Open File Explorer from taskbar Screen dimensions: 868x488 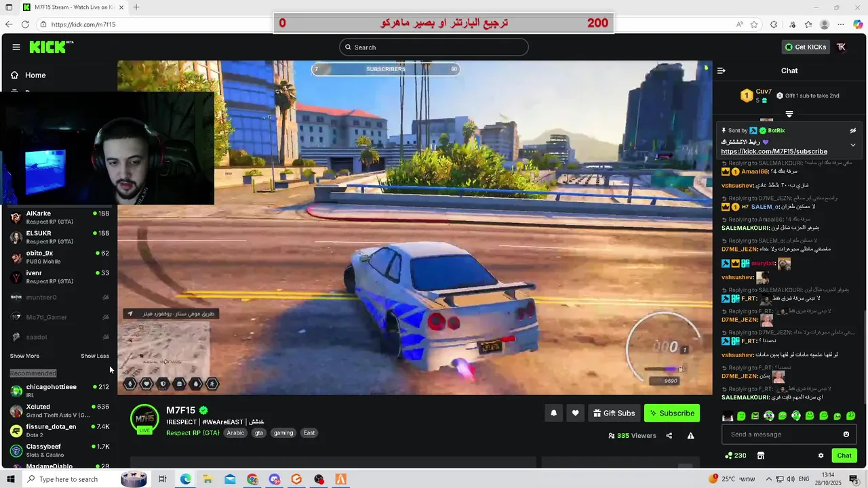point(208,479)
